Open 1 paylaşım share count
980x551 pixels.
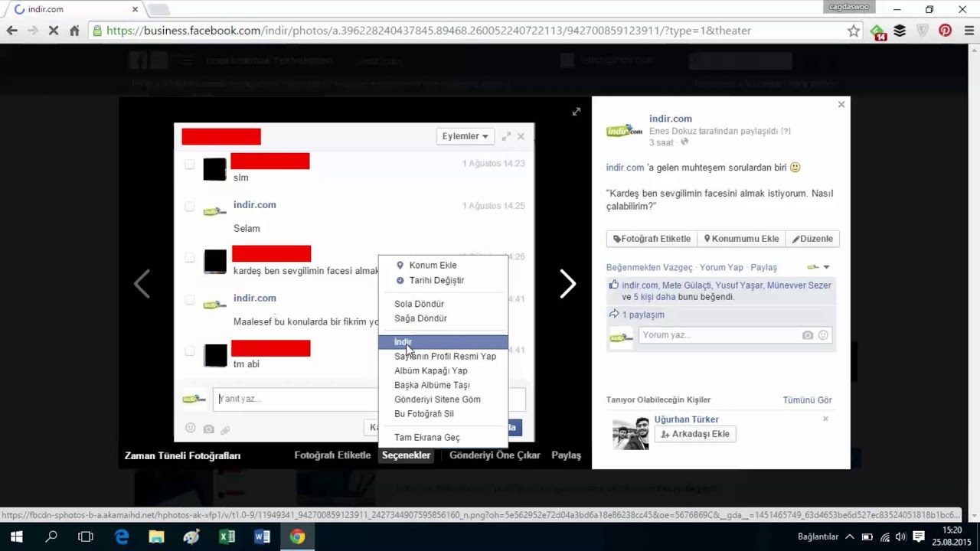[x=643, y=315]
